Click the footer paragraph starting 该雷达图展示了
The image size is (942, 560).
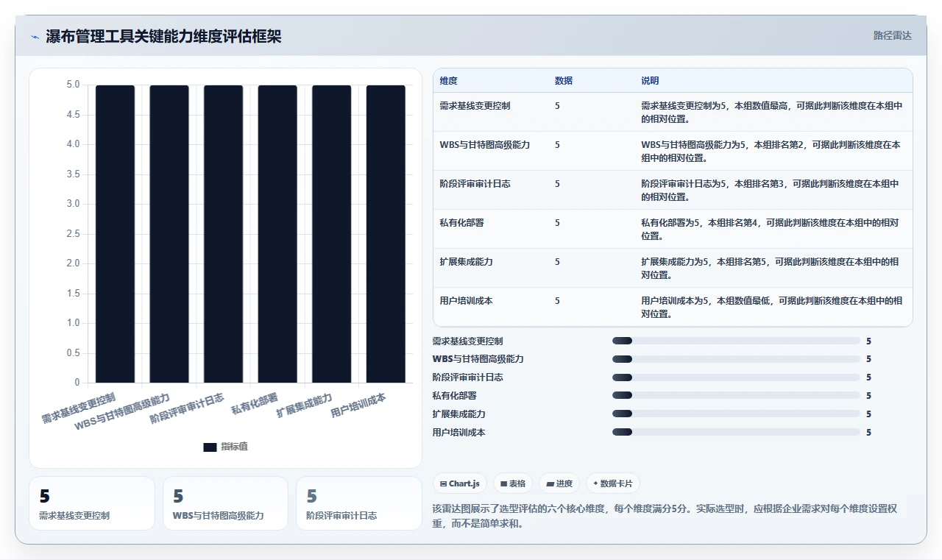pos(665,516)
